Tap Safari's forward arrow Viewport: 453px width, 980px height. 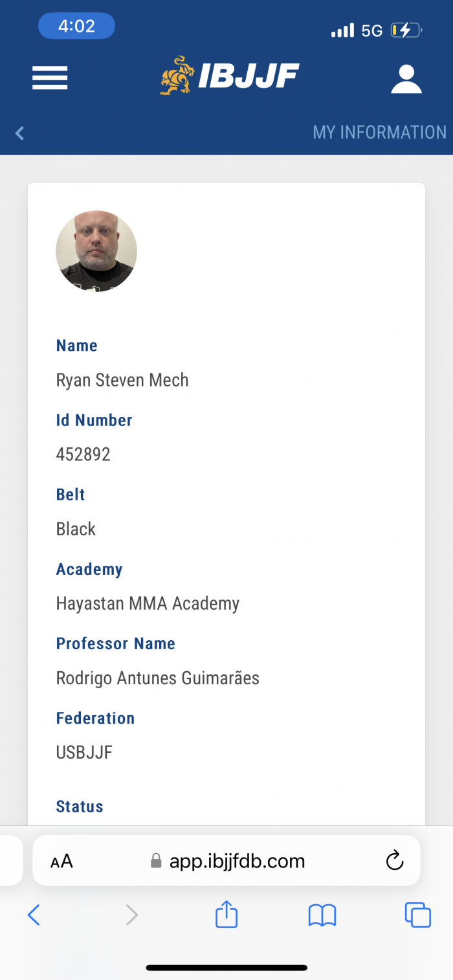[x=131, y=915]
